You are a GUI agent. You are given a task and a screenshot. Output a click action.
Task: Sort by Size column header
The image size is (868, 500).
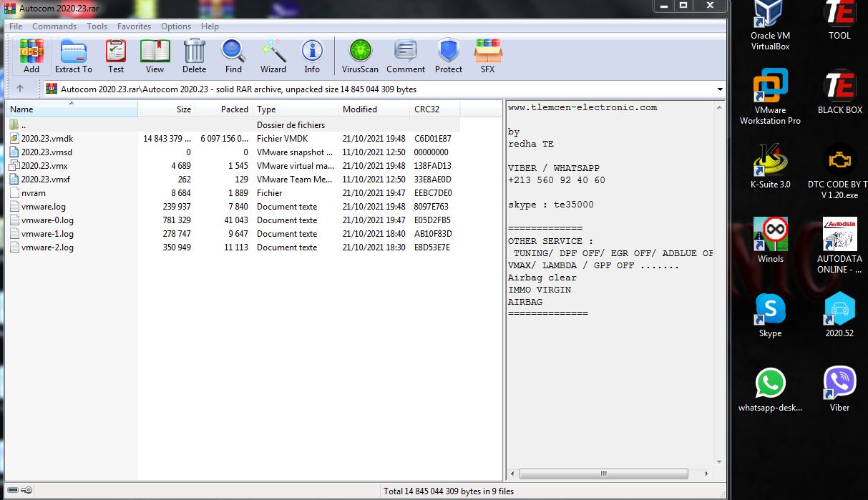(166, 109)
